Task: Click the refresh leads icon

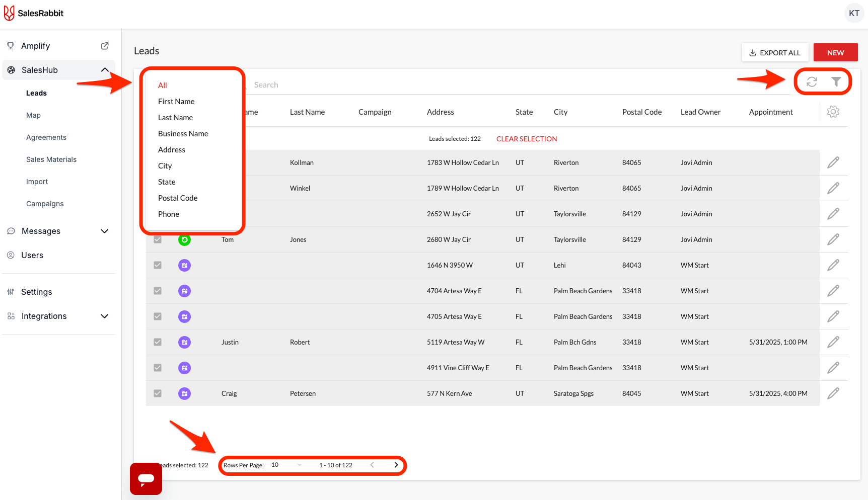Action: click(x=812, y=81)
